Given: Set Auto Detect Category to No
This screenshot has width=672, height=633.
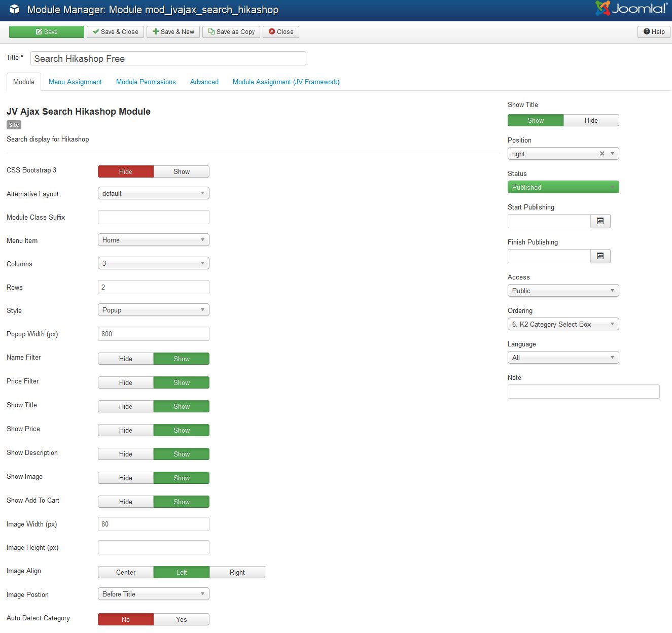Looking at the screenshot, I should point(126,619).
